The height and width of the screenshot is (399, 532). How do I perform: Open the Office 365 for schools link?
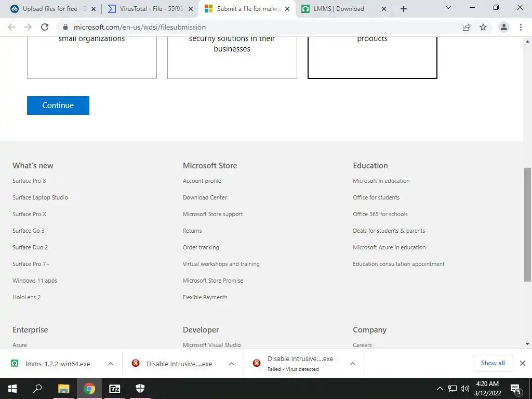point(380,214)
